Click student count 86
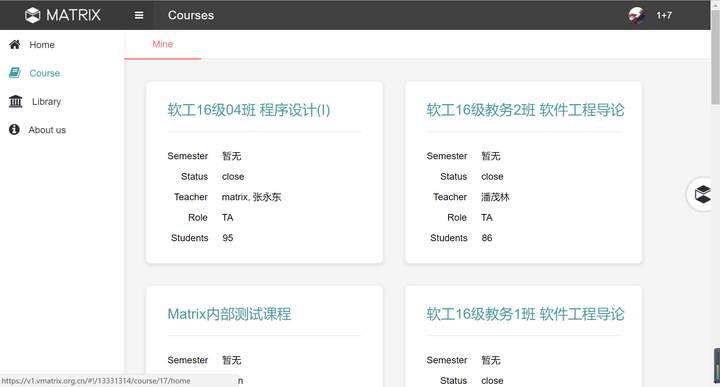The height and width of the screenshot is (387, 720). [x=487, y=238]
